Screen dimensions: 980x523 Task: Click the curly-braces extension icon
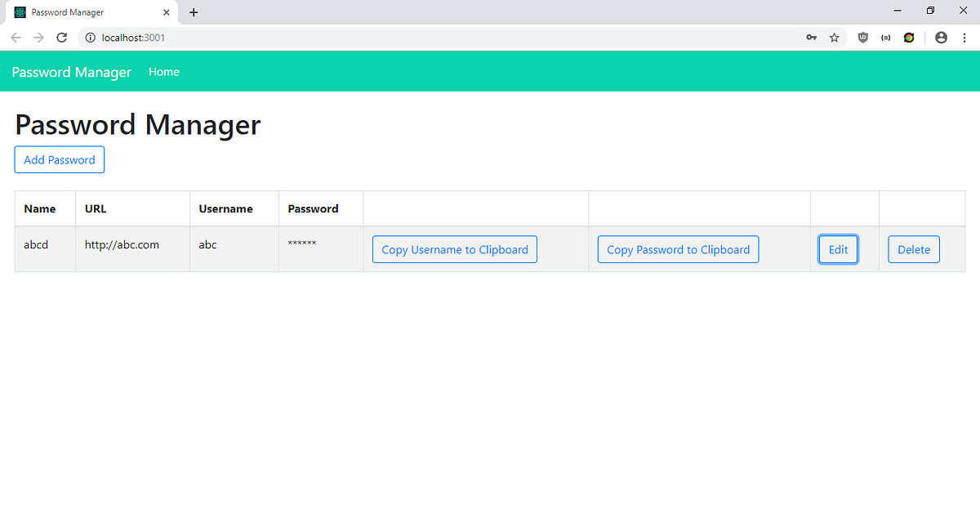coord(885,37)
